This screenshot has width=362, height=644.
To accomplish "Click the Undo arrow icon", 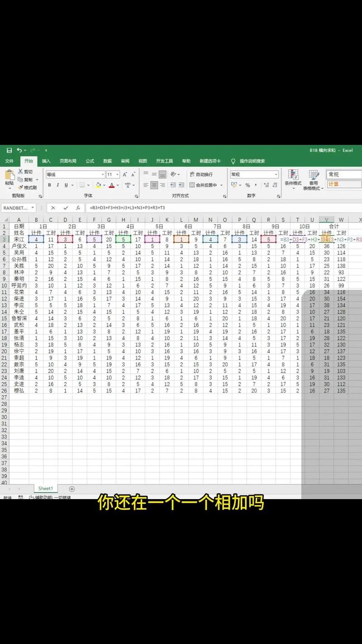I will pos(19,150).
